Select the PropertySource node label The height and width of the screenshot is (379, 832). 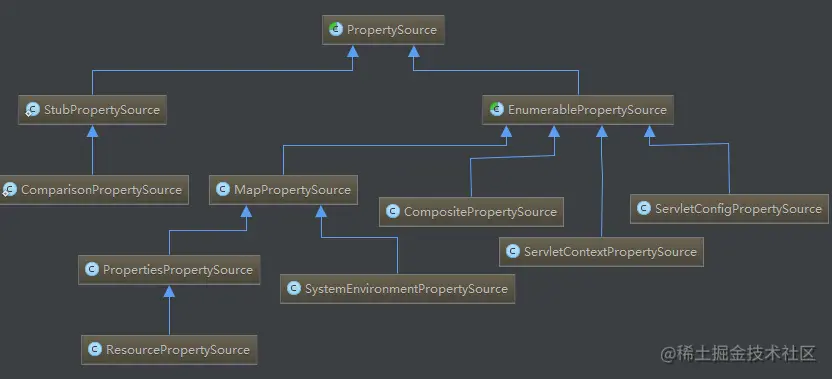tap(392, 30)
